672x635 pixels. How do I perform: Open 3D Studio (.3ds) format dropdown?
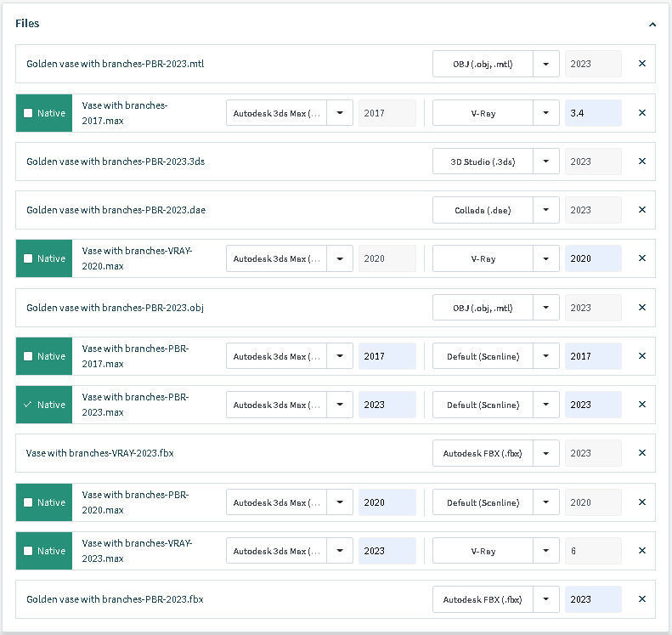coord(546,162)
